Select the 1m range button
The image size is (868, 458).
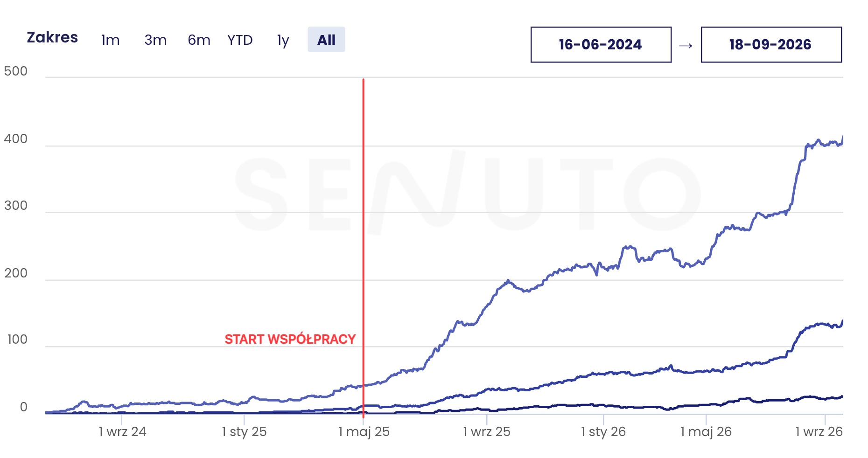coord(111,40)
